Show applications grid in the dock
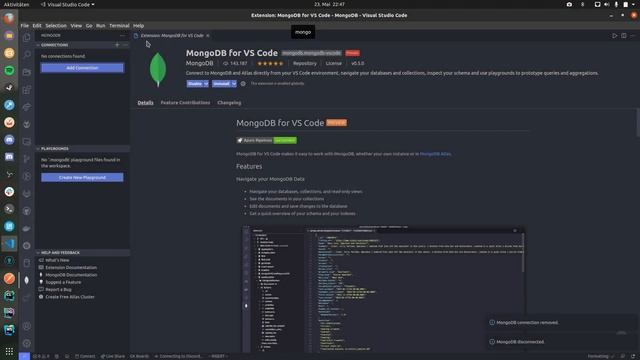This screenshot has width=640, height=360. pyautogui.click(x=9, y=351)
